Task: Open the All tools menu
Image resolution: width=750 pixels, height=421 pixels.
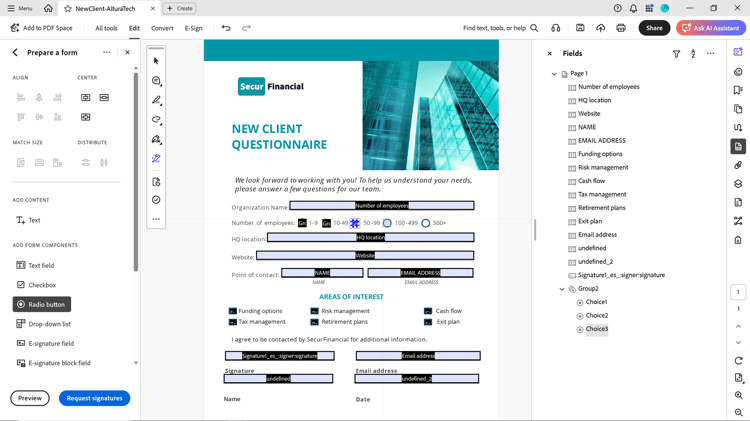Action: 106,28
